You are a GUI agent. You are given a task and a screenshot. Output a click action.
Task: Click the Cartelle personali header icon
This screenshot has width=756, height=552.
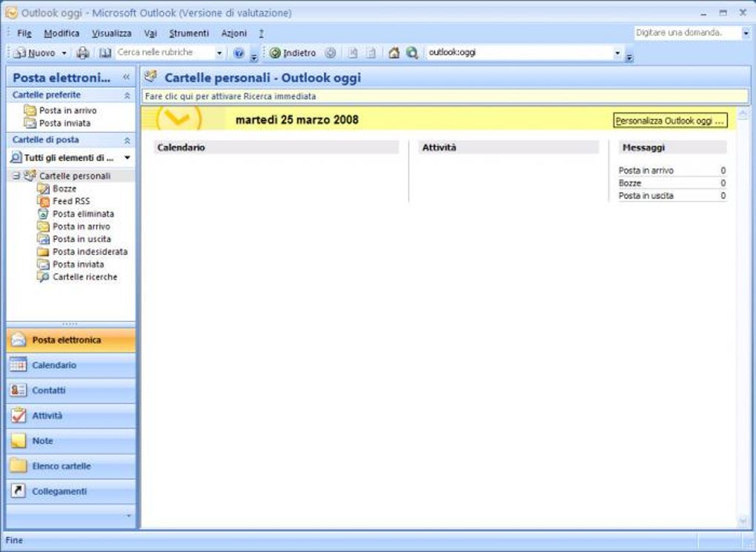[x=151, y=76]
